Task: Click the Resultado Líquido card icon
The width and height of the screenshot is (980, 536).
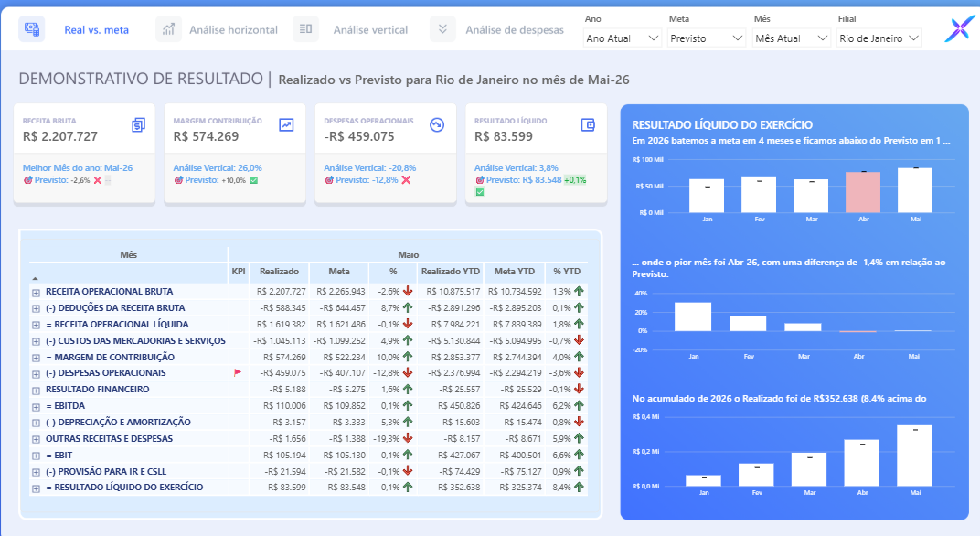Action: point(588,125)
